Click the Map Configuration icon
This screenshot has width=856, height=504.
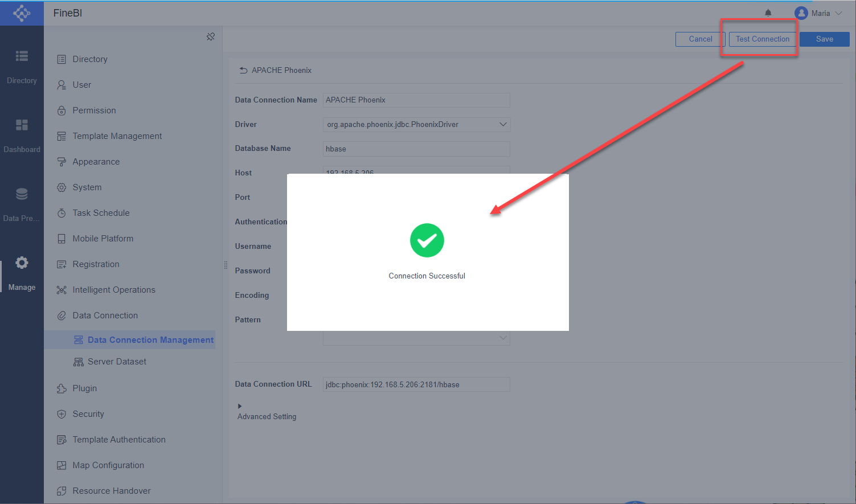point(62,465)
